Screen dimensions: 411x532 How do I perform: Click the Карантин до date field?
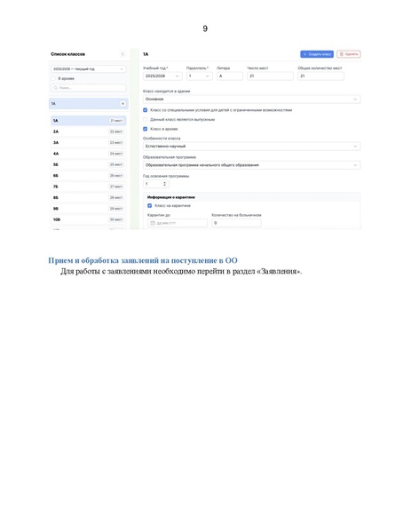pyautogui.click(x=178, y=223)
